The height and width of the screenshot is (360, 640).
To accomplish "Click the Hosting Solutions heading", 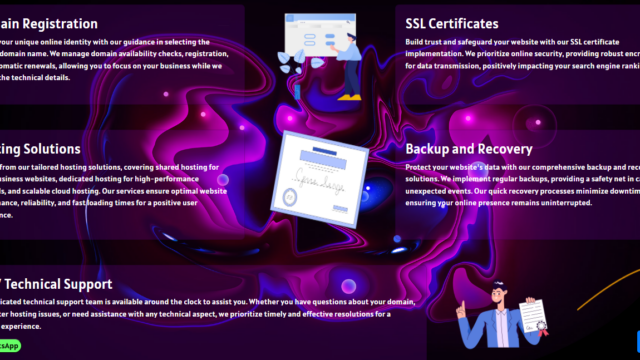I will point(40,149).
